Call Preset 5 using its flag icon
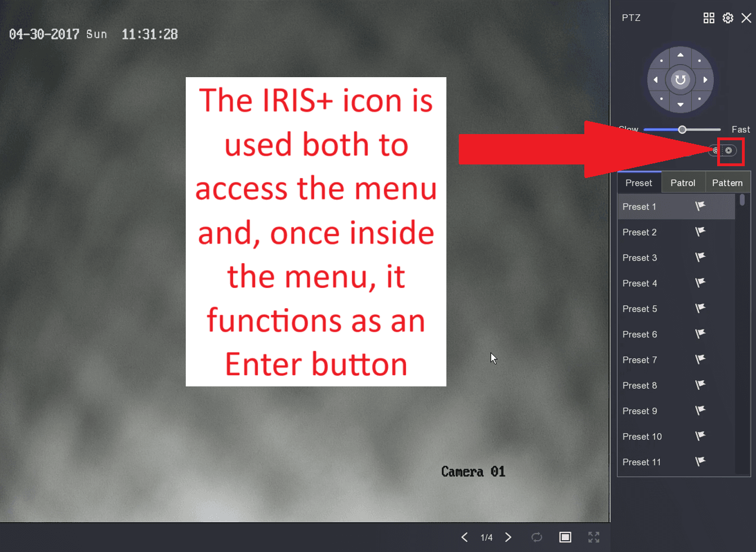Screen dimensions: 756x552 [x=700, y=308]
